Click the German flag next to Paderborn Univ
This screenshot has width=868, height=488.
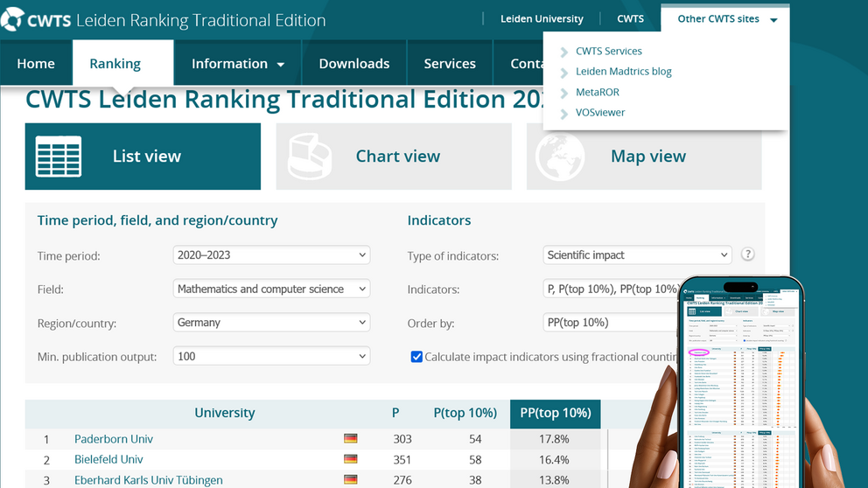click(x=350, y=438)
